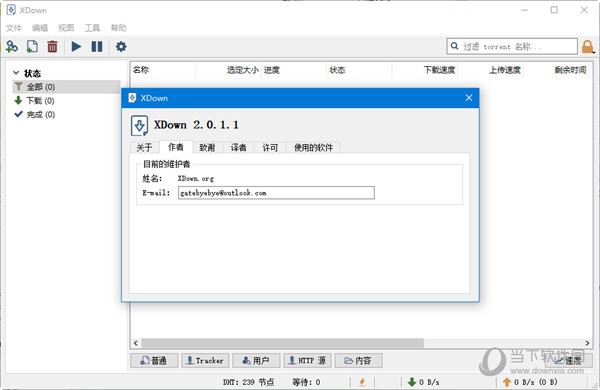Open the 视图 menu
The height and width of the screenshot is (390, 600).
(66, 28)
